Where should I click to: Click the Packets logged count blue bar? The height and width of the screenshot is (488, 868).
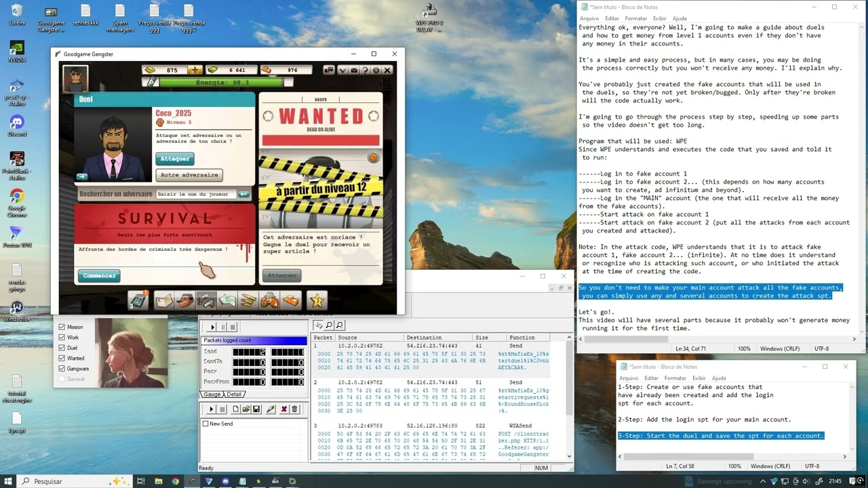[x=254, y=340]
